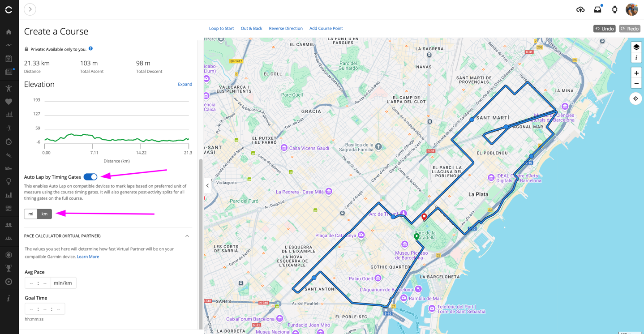Zoom in on the map
The width and height of the screenshot is (644, 334).
636,73
